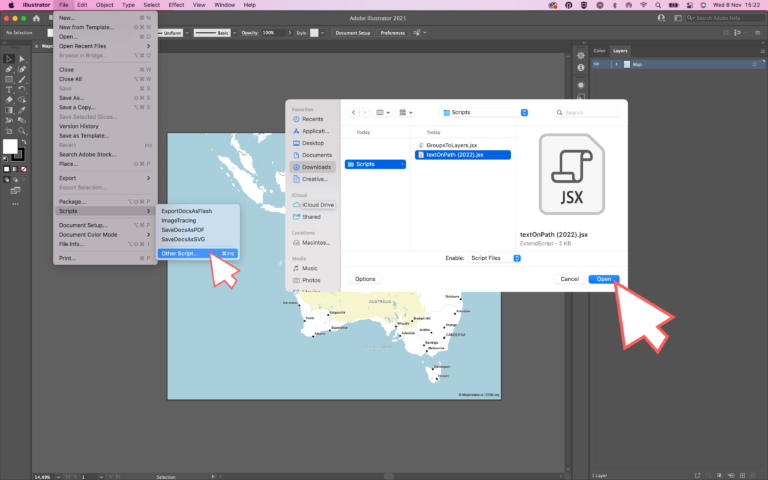Click Cancel button in file dialog
The width and height of the screenshot is (768, 480).
click(569, 279)
